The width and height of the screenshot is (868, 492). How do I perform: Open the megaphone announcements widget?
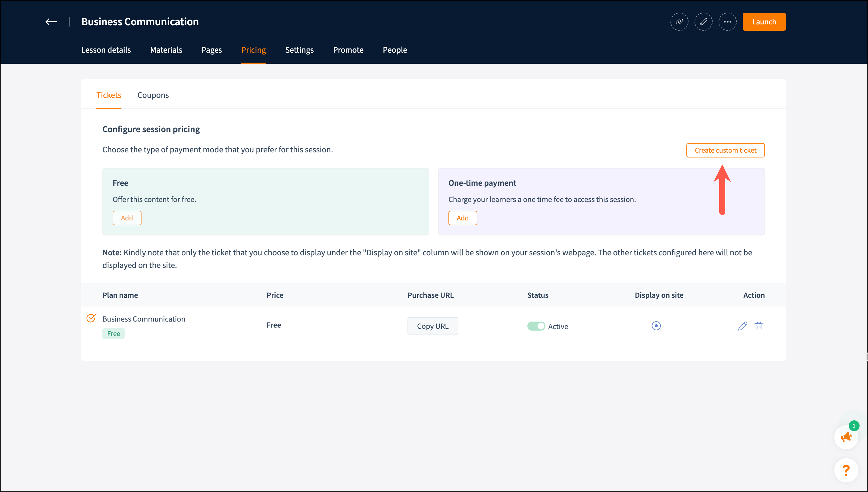[x=846, y=437]
